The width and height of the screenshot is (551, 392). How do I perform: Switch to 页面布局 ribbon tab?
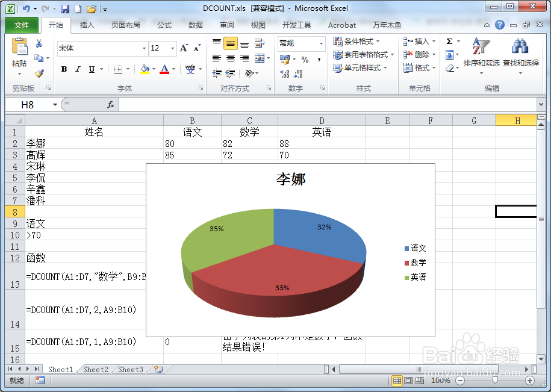[x=125, y=25]
